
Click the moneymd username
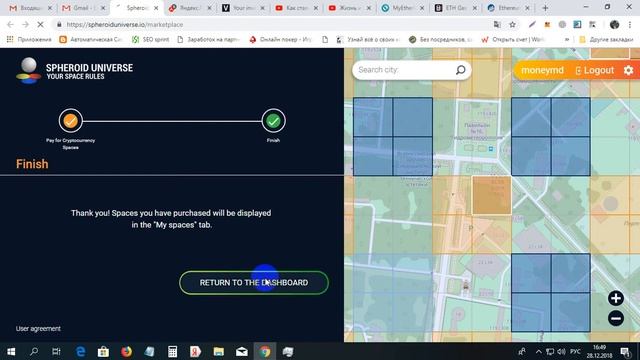(x=542, y=70)
